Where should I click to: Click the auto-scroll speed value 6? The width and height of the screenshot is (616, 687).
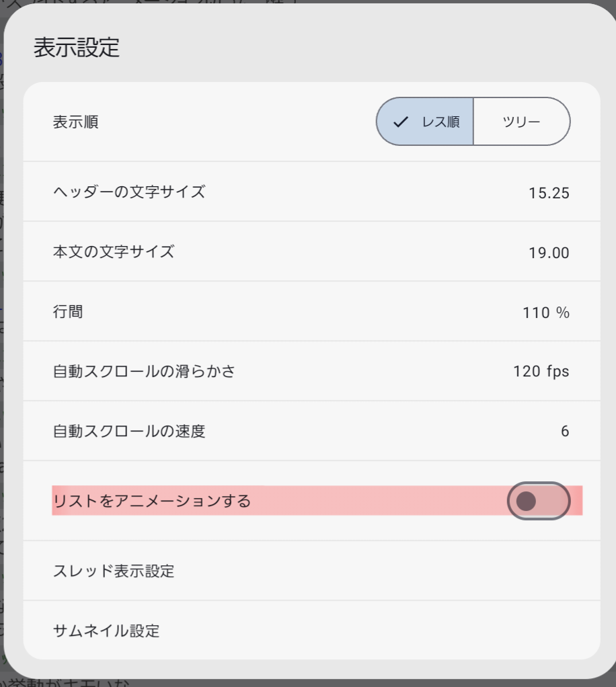[565, 432]
